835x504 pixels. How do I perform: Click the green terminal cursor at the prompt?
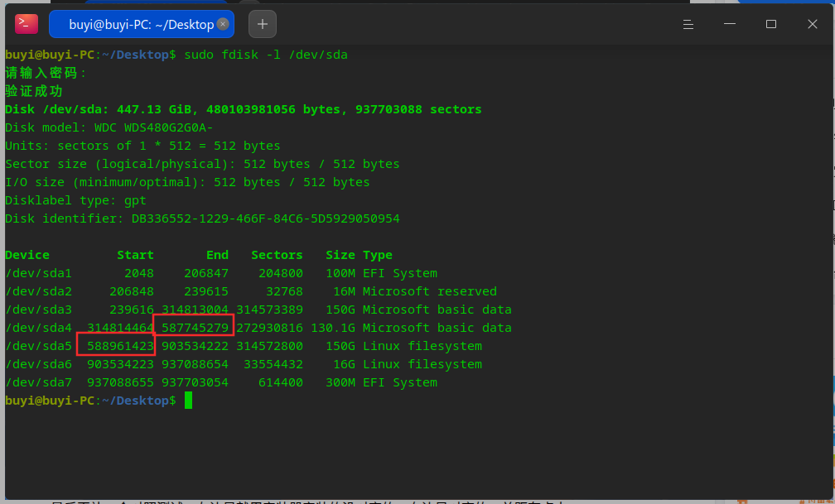(189, 401)
